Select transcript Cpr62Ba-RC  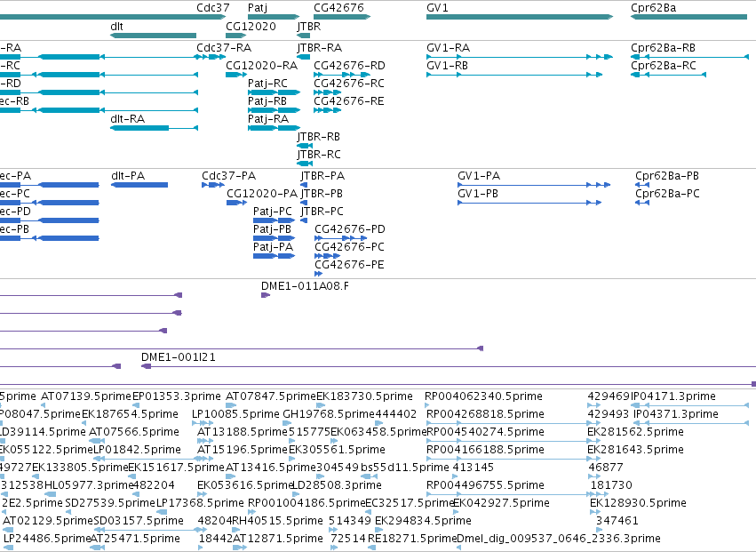click(x=664, y=65)
